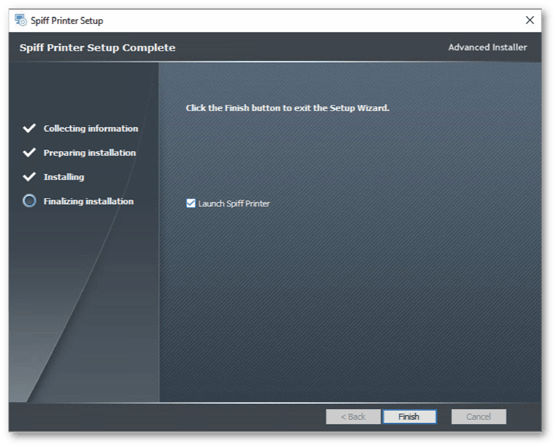556x447 pixels.
Task: Click the 'Click the Finish button to exit' message
Action: click(288, 108)
